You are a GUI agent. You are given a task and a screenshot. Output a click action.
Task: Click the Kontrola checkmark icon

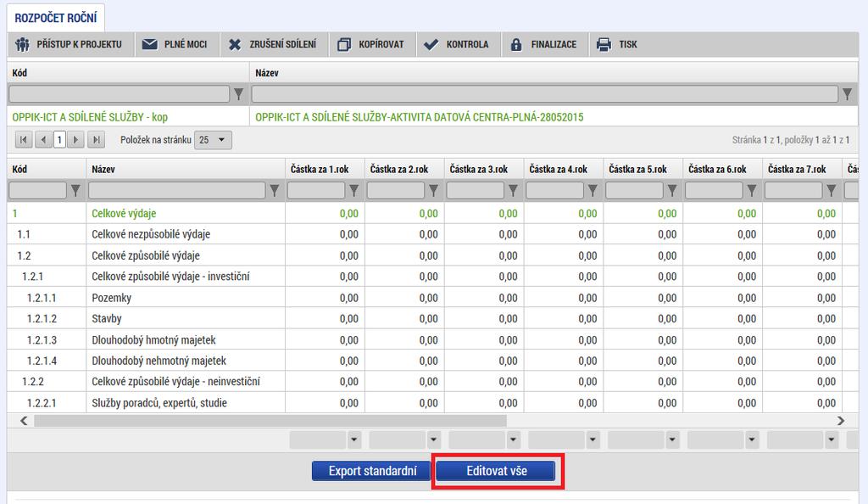click(x=431, y=44)
